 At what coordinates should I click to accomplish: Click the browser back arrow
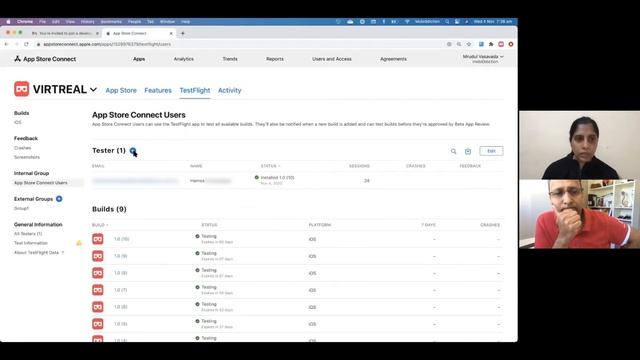pyautogui.click(x=7, y=44)
